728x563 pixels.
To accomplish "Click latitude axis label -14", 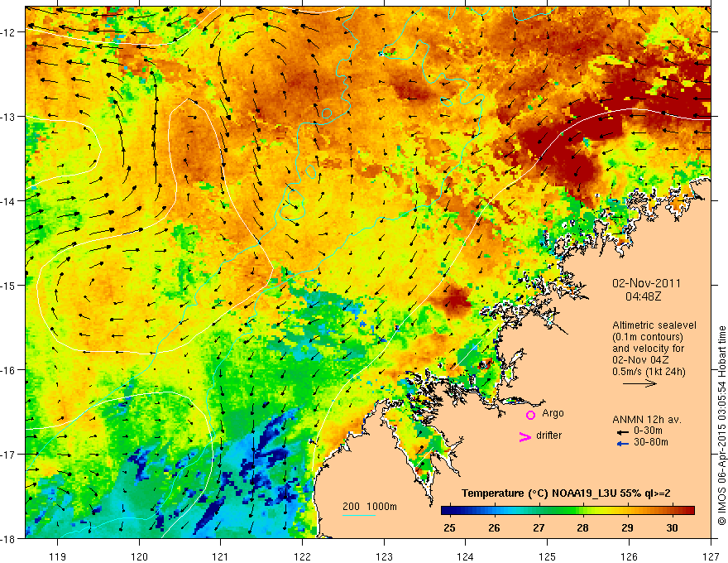I will [x=9, y=200].
